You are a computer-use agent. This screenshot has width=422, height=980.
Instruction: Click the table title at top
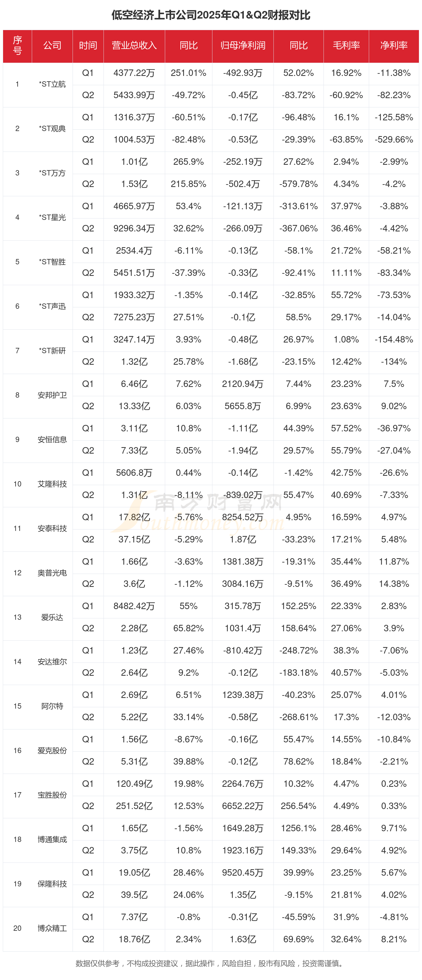[x=211, y=15]
